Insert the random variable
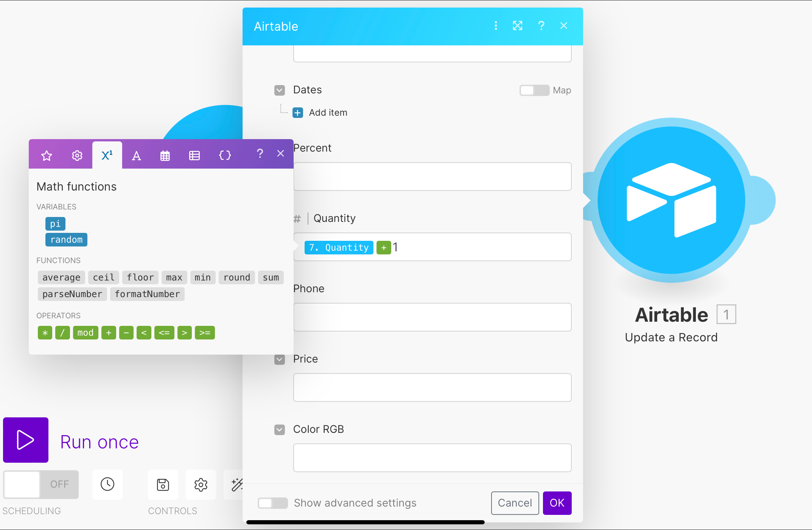The height and width of the screenshot is (530, 812). 66,240
